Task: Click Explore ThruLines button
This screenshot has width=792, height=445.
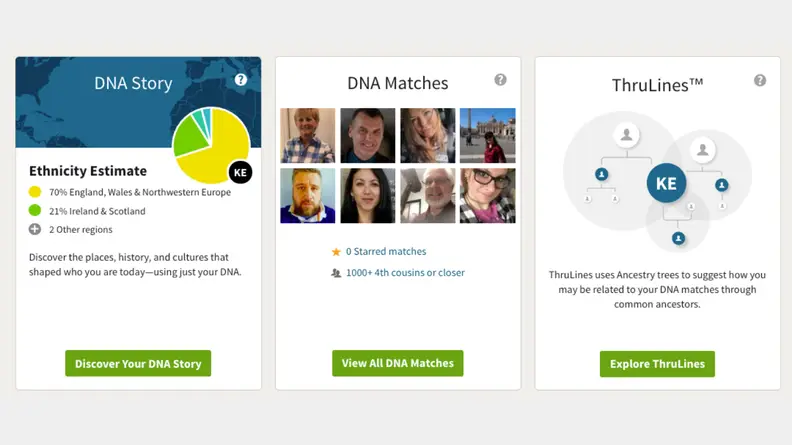Action: pos(657,364)
